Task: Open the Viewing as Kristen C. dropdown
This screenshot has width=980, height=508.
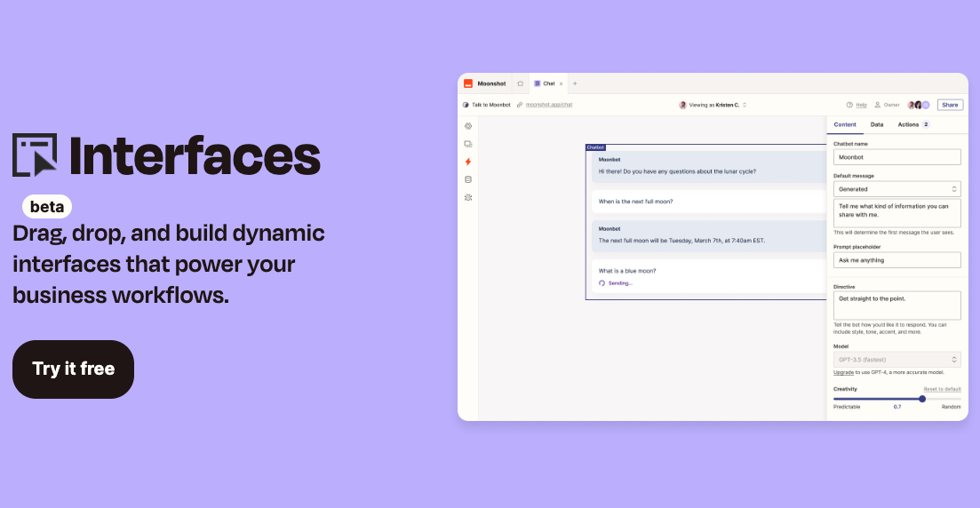Action: pos(713,105)
